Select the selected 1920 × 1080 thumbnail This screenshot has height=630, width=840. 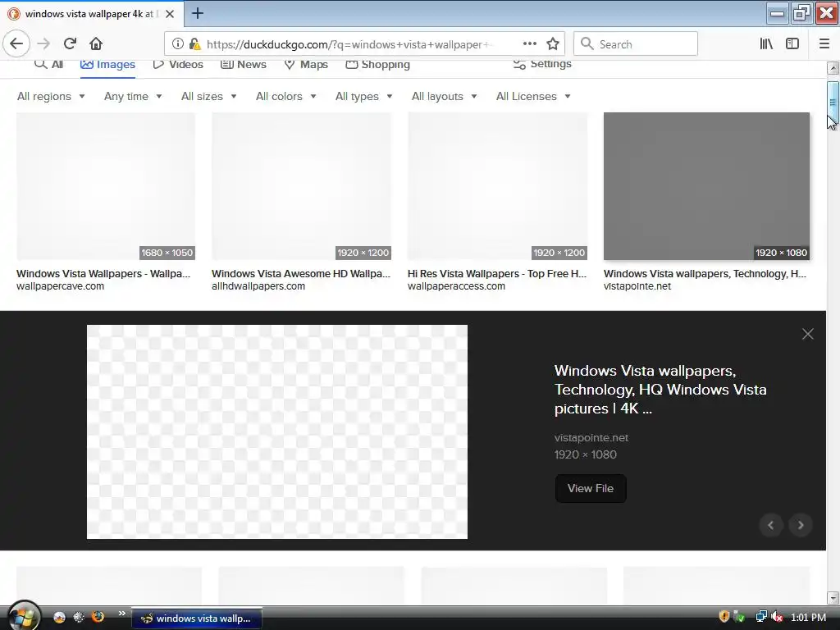point(706,186)
